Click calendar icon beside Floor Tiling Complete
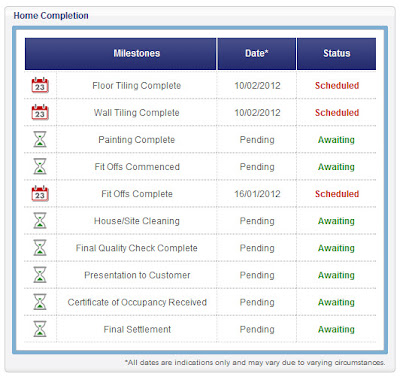Image resolution: width=400 pixels, height=377 pixels. (40, 85)
